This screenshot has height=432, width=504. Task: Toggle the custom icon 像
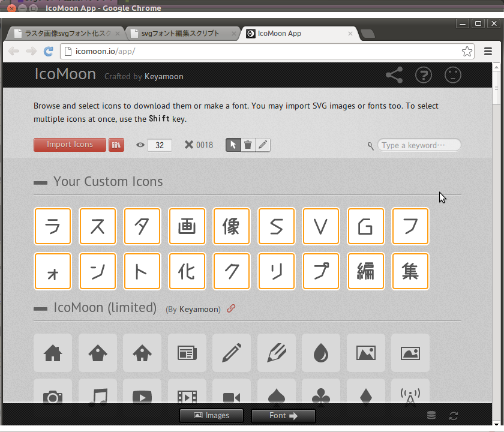[232, 226]
